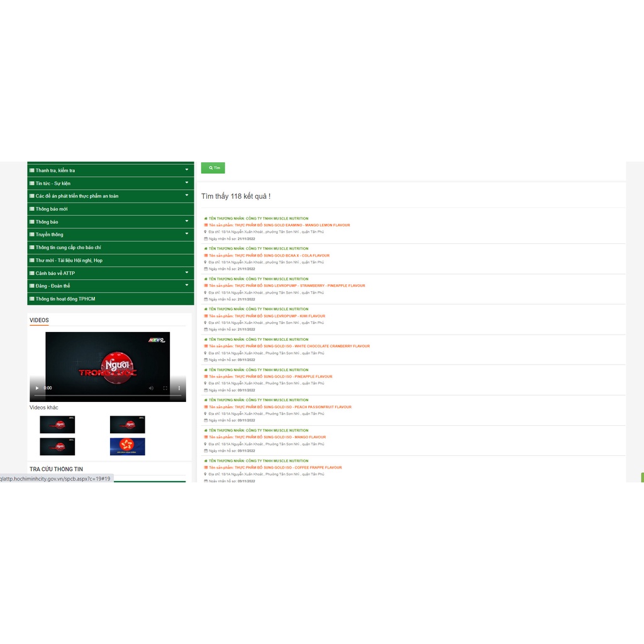Click list icon before GOLD BCAA X product
The image size is (644, 644).
click(206, 255)
